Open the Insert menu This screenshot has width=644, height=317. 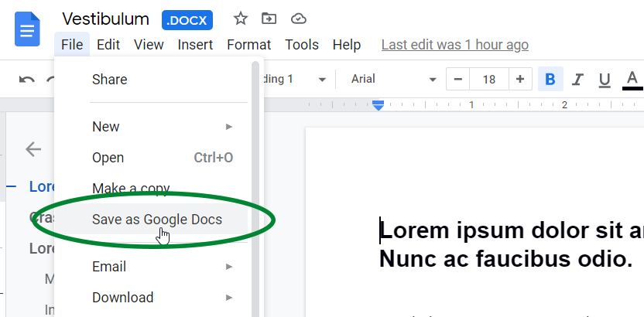195,44
